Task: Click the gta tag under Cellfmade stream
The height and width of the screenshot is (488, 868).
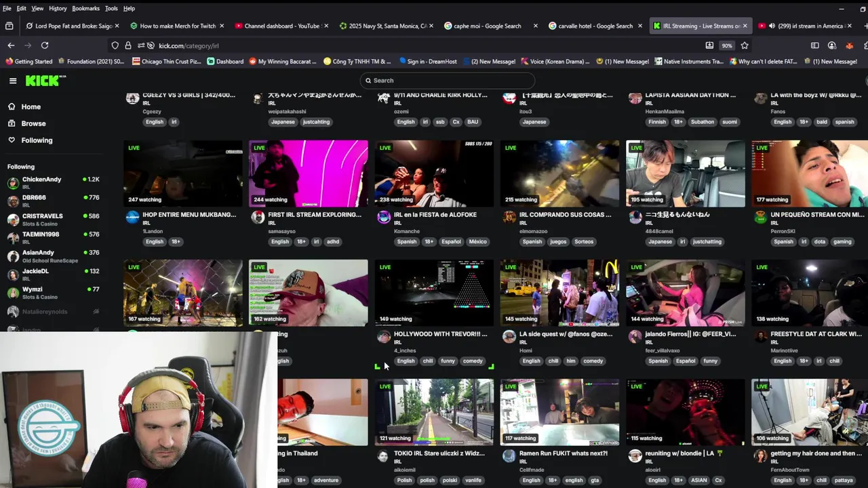Action: coord(595,481)
